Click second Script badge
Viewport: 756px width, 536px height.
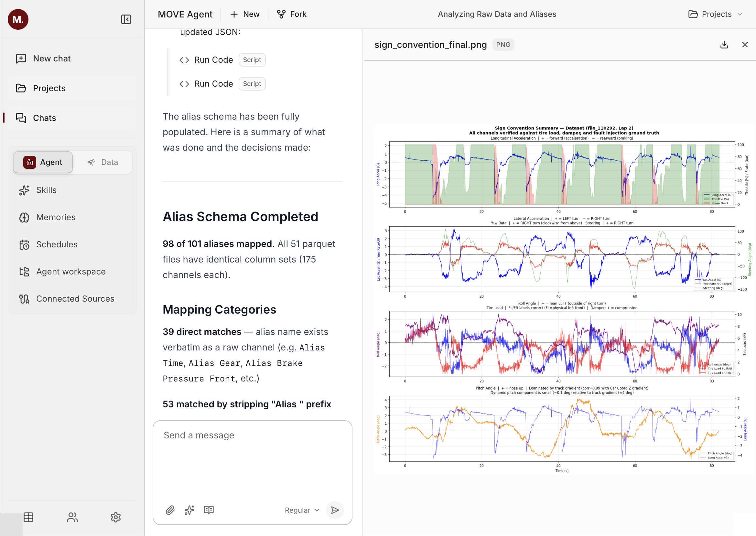tap(252, 84)
